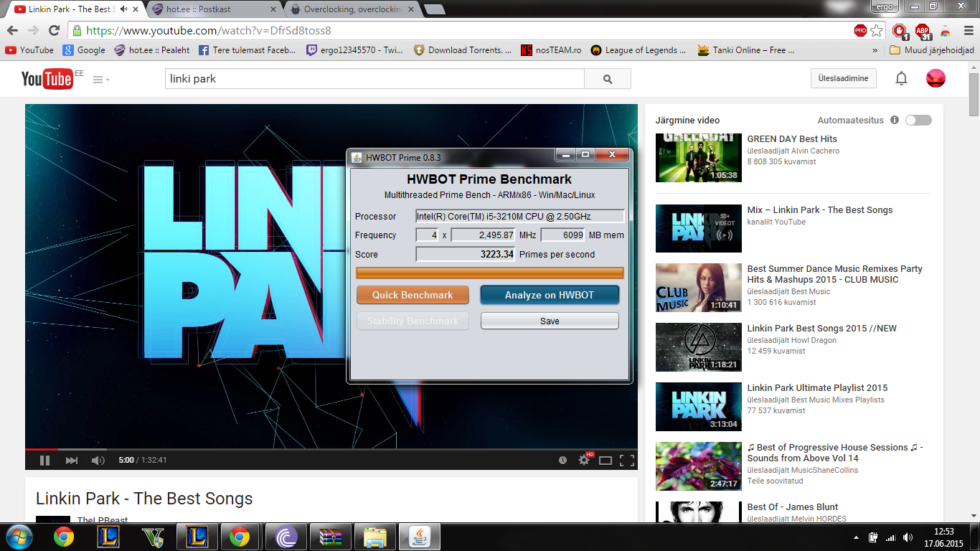Image resolution: width=980 pixels, height=551 pixels.
Task: Open the 'GREEN DAY Best Hits' thumbnail
Action: tap(699, 158)
